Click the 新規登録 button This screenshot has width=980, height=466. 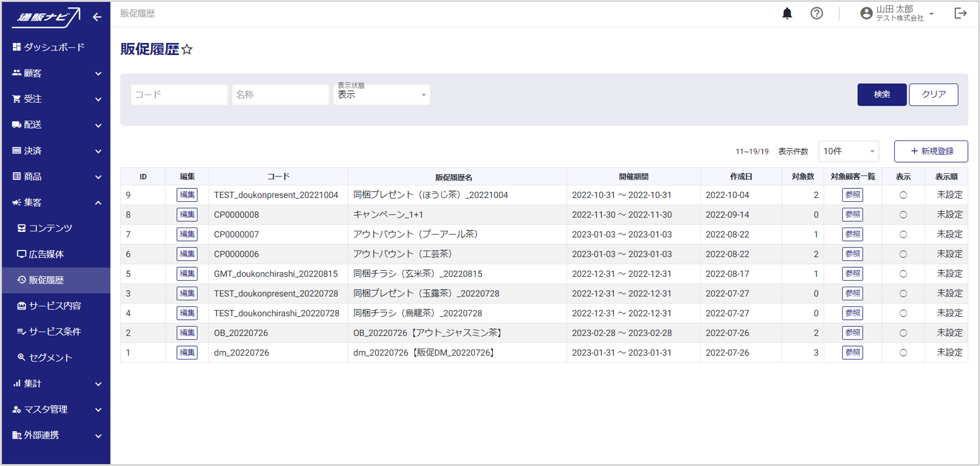click(931, 152)
